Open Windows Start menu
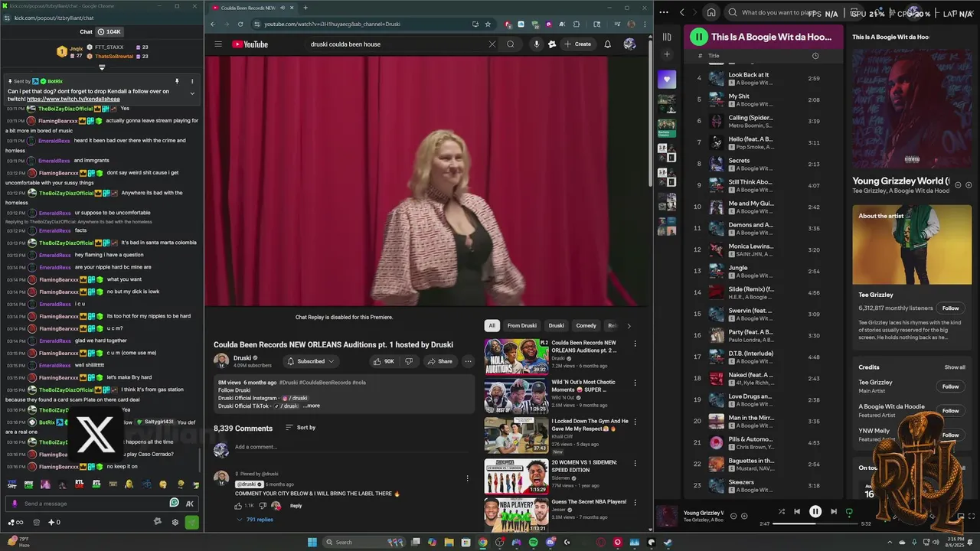The width and height of the screenshot is (980, 551). point(312,543)
